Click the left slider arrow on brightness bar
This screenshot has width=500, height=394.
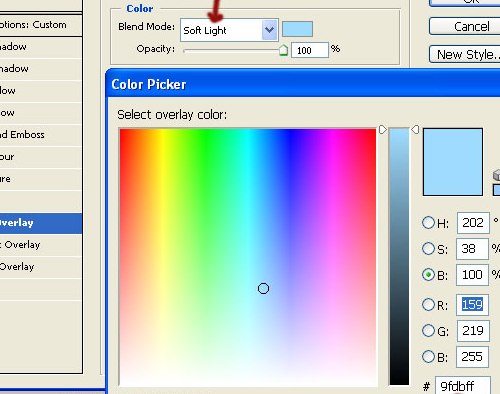tap(383, 130)
